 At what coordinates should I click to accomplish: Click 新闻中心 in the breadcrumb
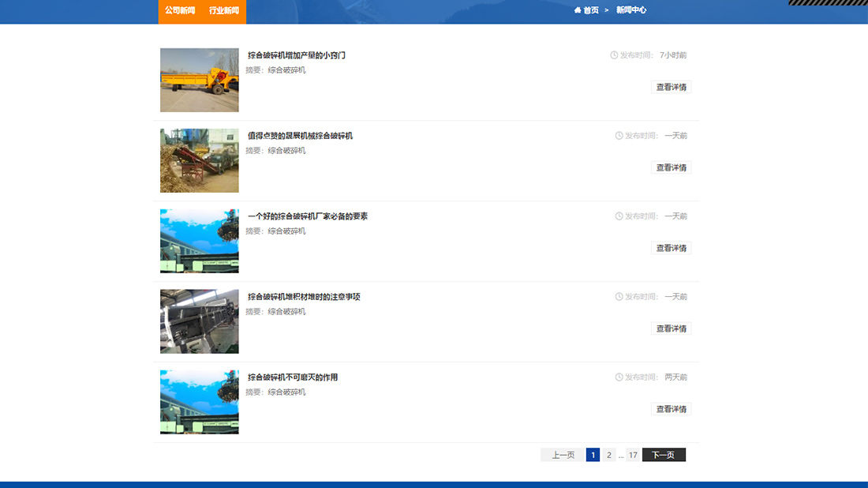(630, 10)
